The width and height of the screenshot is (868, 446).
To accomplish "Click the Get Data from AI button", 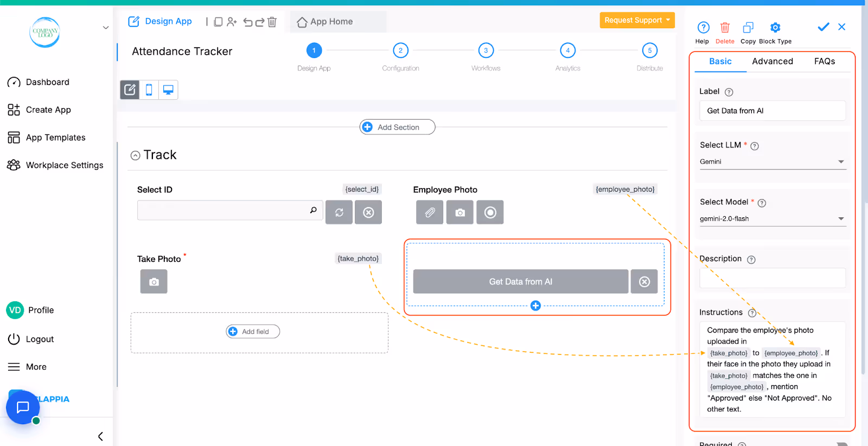I will coord(521,282).
